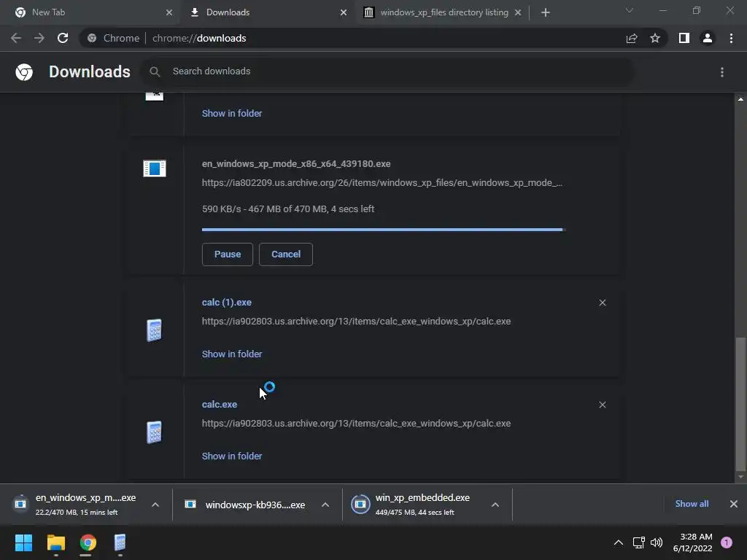This screenshot has width=747, height=560.
Task: Open Chrome's three-dot main menu
Action: [x=731, y=38]
